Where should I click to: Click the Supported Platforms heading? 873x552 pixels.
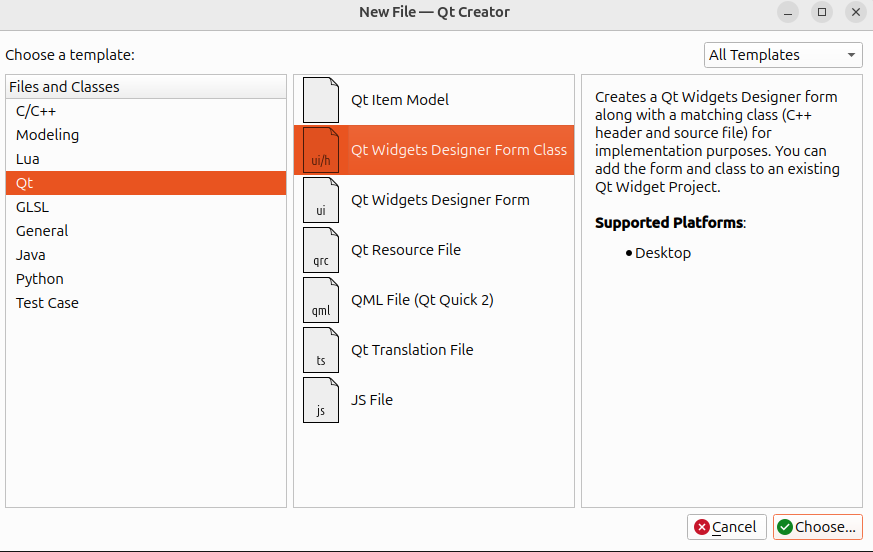tap(670, 223)
